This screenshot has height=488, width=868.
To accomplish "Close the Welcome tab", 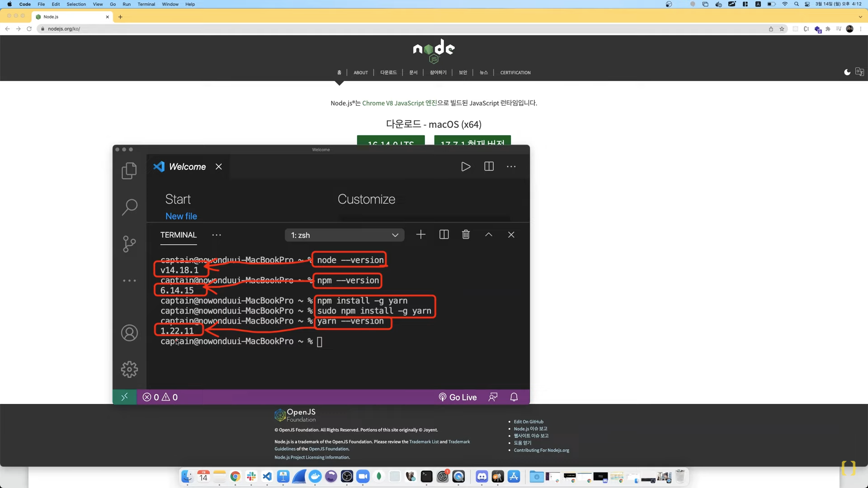I will coord(219,167).
